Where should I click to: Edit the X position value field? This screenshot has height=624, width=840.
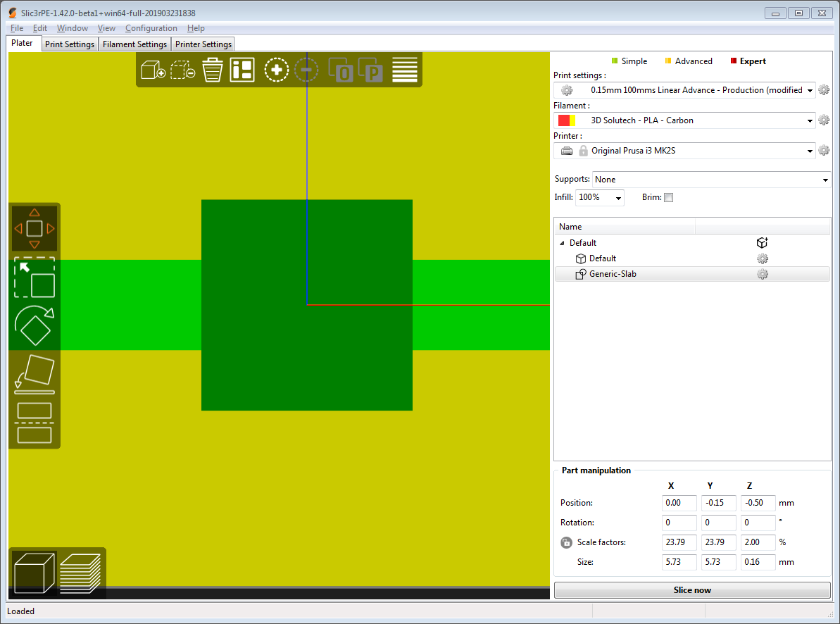coord(679,503)
